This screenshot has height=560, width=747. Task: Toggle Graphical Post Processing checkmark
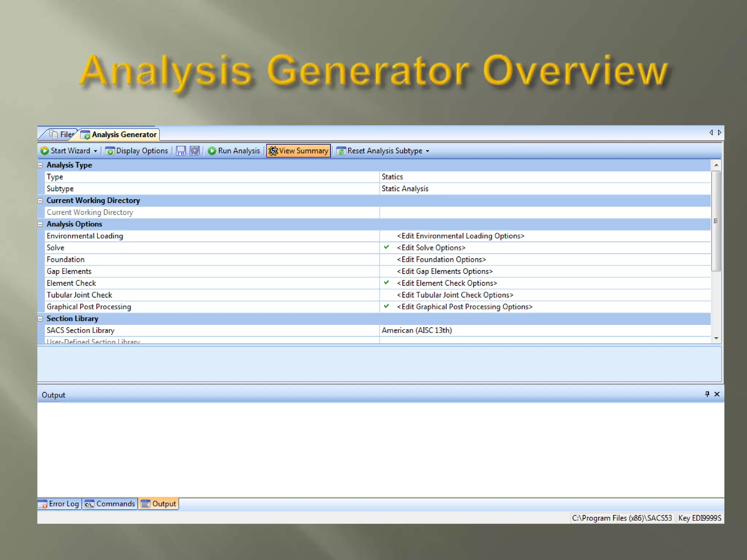click(386, 306)
